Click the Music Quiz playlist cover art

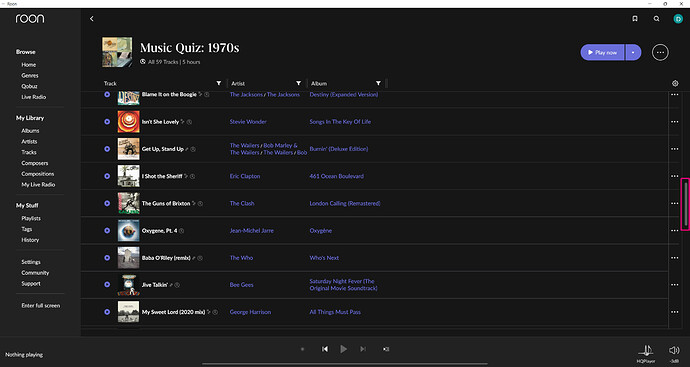117,52
